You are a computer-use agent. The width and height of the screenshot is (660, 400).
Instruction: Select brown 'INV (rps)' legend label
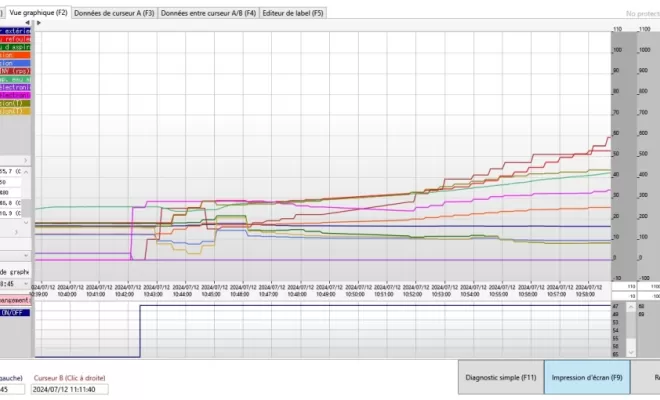click(15, 71)
